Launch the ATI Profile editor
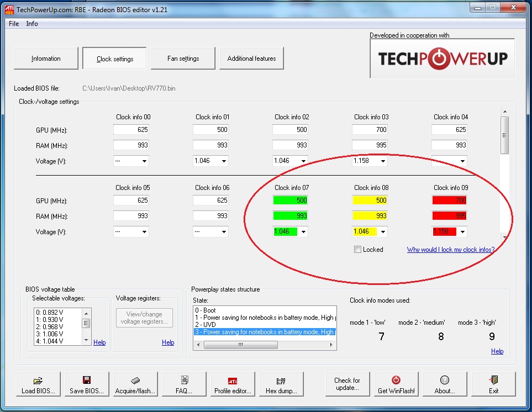 click(233, 384)
